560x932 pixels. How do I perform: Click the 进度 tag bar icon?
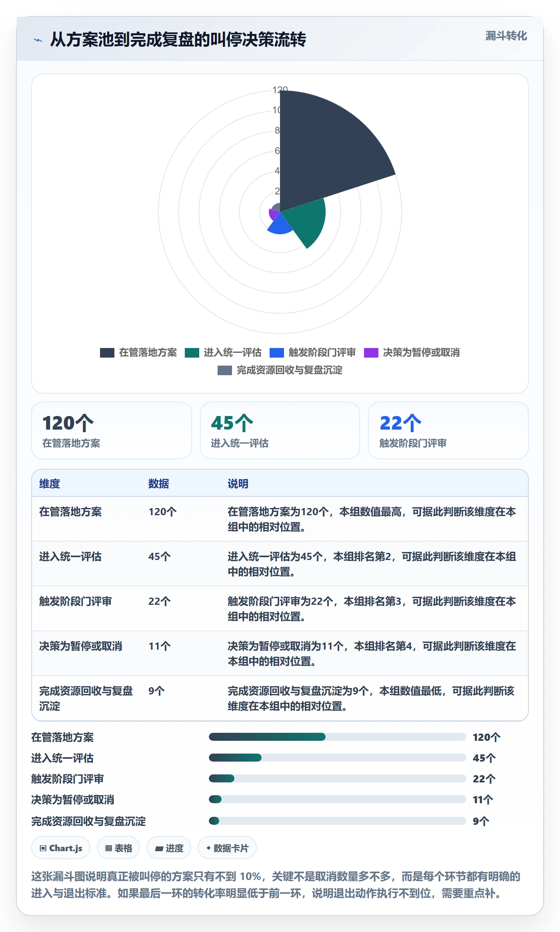tap(159, 848)
